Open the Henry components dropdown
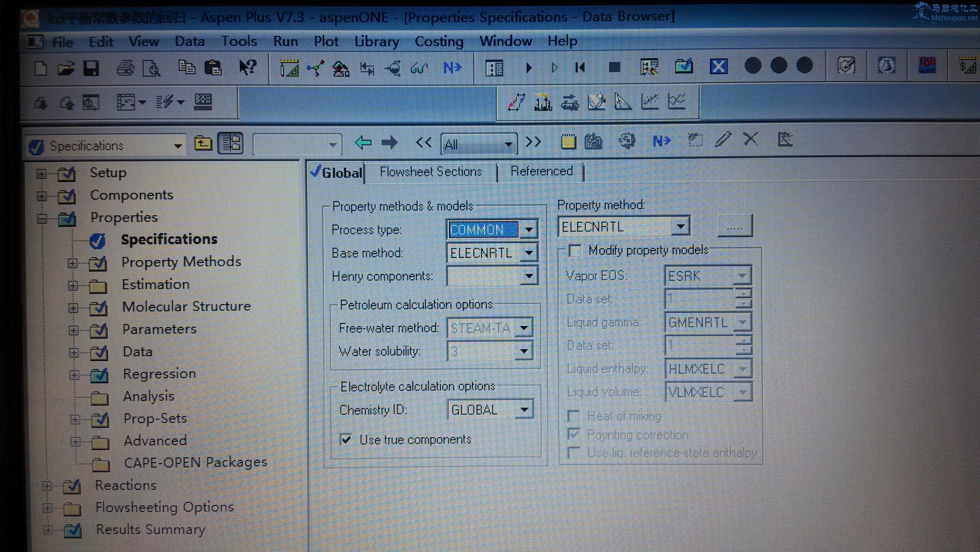The image size is (980, 552). 529,276
